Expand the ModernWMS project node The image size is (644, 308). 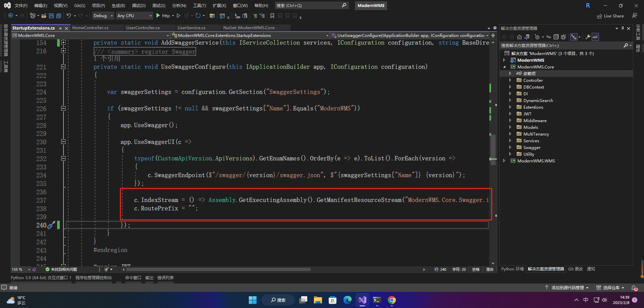tap(504, 60)
